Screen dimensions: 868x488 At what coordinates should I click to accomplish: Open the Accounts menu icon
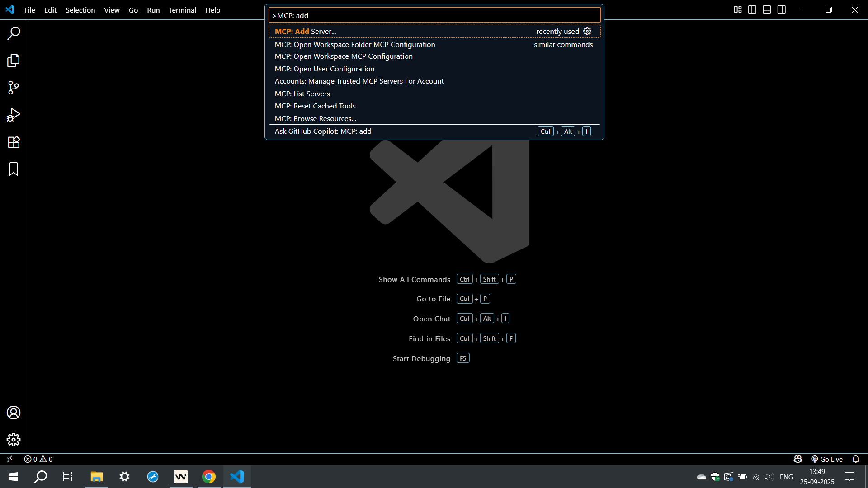pos(14,413)
